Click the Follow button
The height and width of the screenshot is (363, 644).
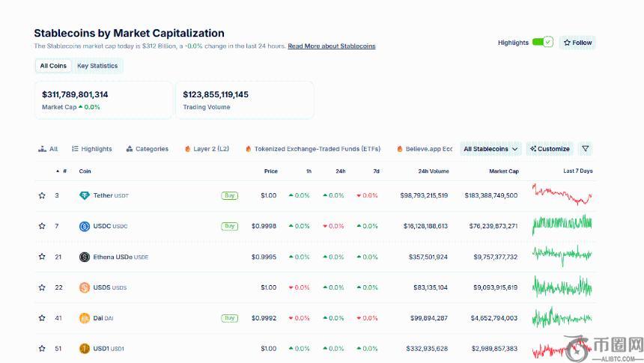click(577, 43)
